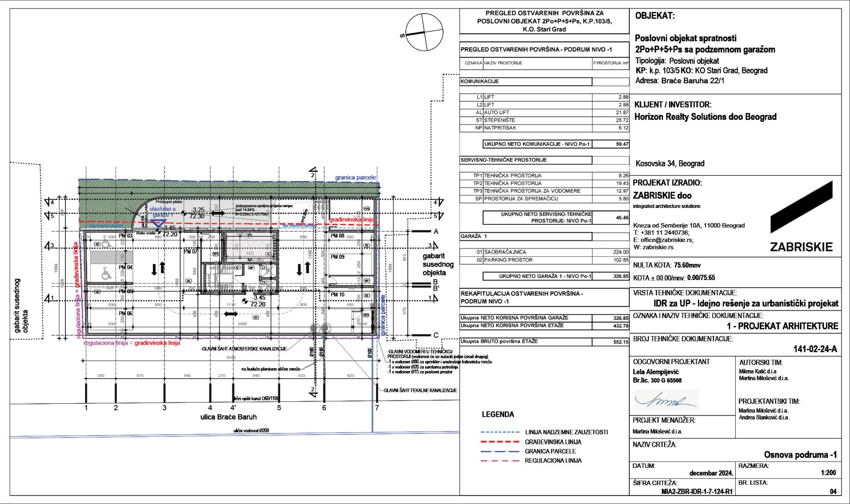The height and width of the screenshot is (504, 850).
Task: Click the drawing code MIA2-ZBR-IDR-1-7-124-R1
Action: pyautogui.click(x=697, y=492)
